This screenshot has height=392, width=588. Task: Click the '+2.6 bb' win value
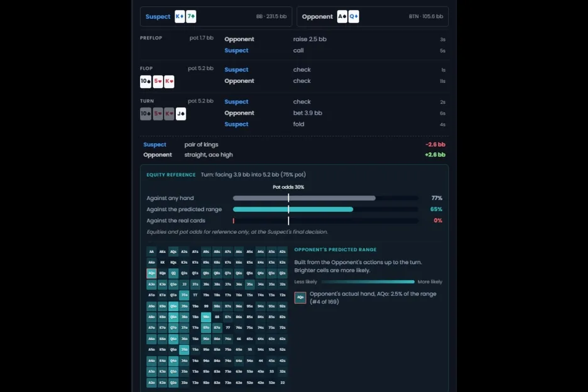pyautogui.click(x=435, y=155)
